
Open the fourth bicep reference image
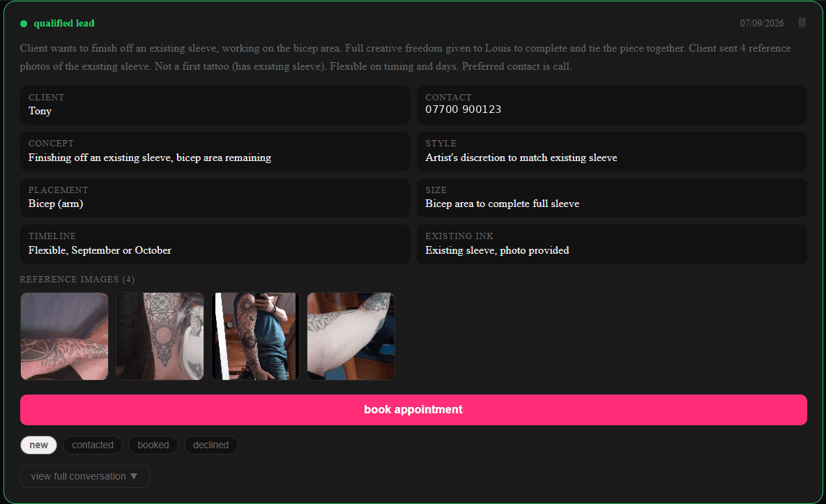click(351, 337)
